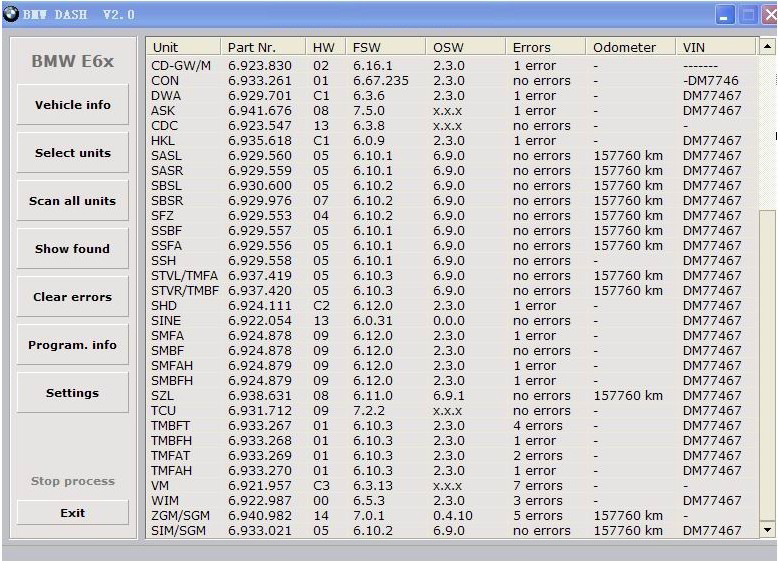The width and height of the screenshot is (778, 561).
Task: Click the Select units button
Action: (72, 153)
